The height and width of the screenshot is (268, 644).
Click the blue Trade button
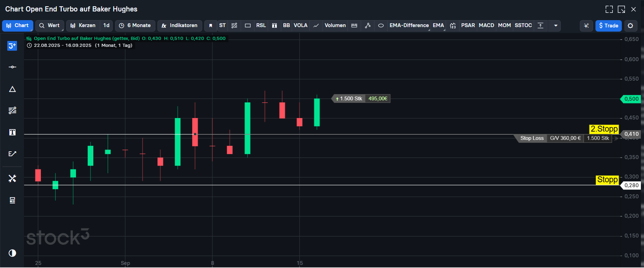tap(608, 26)
